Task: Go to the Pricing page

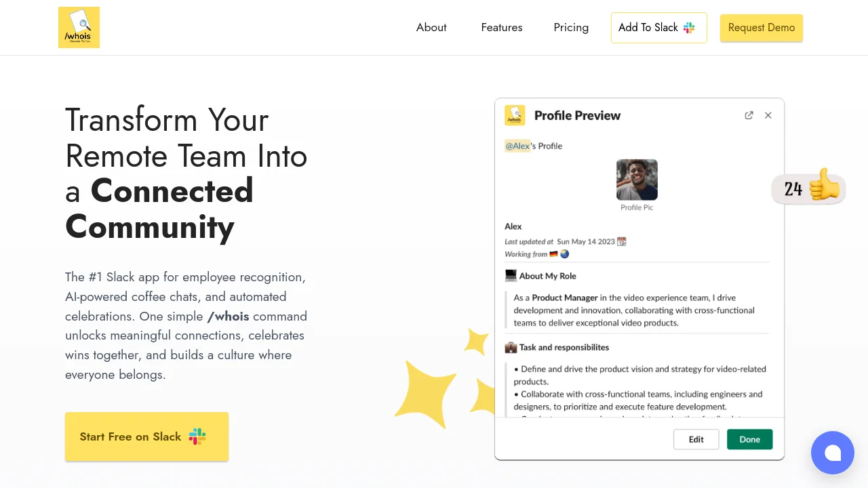Action: point(571,27)
